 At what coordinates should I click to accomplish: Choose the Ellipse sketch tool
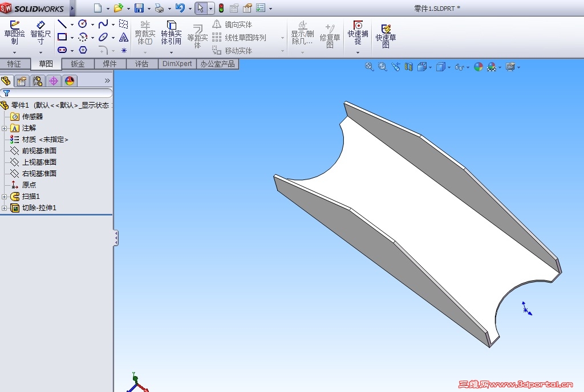pos(103,37)
